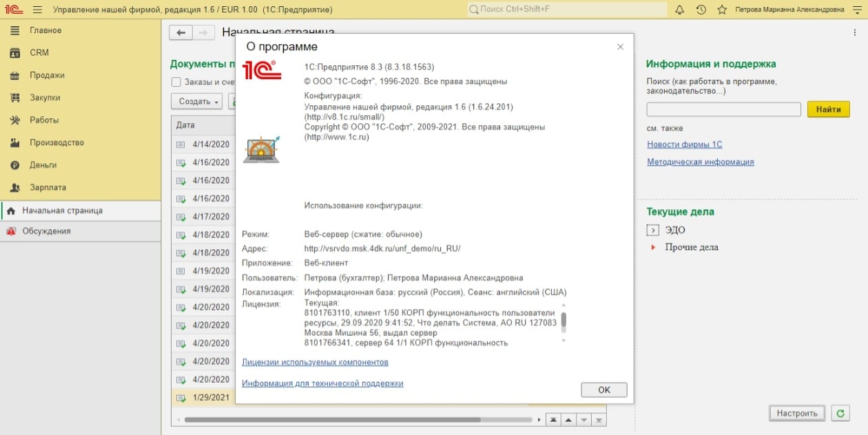868x435 pixels.
Task: Click the http://vsrvdo.msk.4dk.ru address text
Action: point(382,248)
